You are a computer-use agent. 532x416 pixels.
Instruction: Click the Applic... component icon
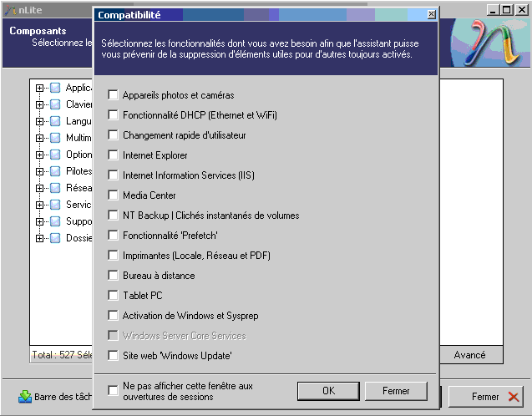coord(55,88)
